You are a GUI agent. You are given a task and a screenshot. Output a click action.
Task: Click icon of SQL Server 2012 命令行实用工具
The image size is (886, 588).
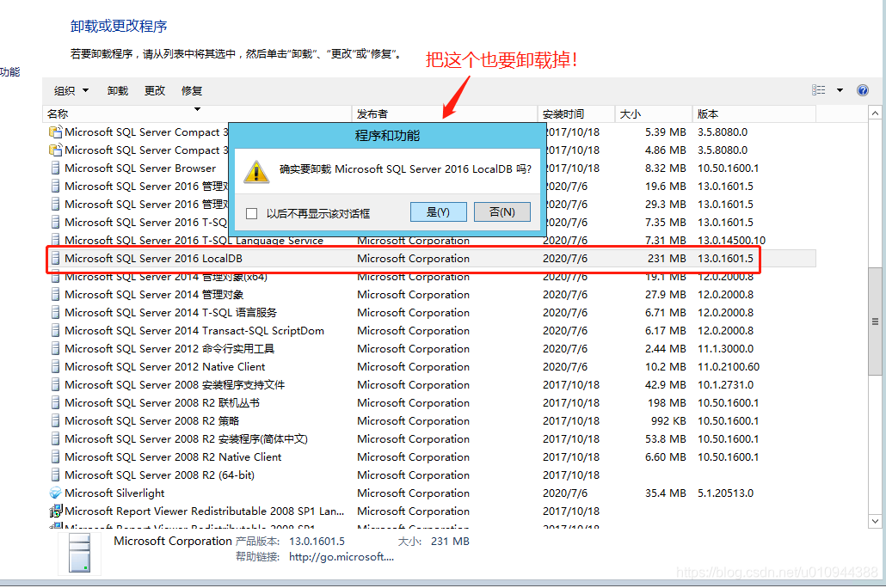click(x=55, y=349)
